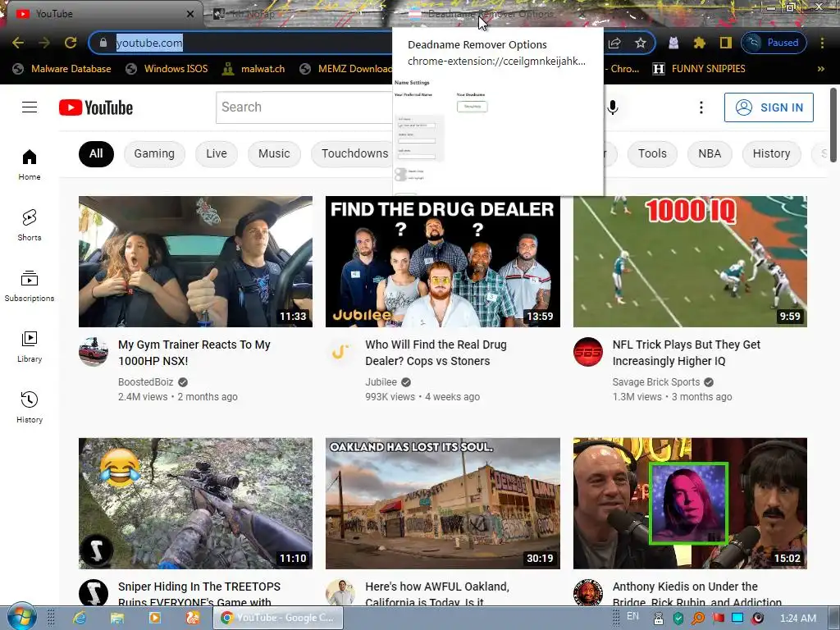Open the sniper treetops video thumbnail
Viewport: 840px width, 630px height.
195,504
